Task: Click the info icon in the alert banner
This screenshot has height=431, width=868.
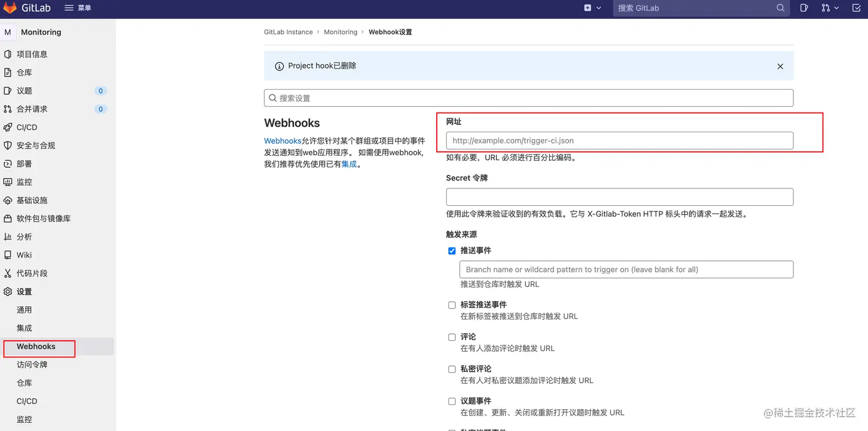Action: pos(280,67)
